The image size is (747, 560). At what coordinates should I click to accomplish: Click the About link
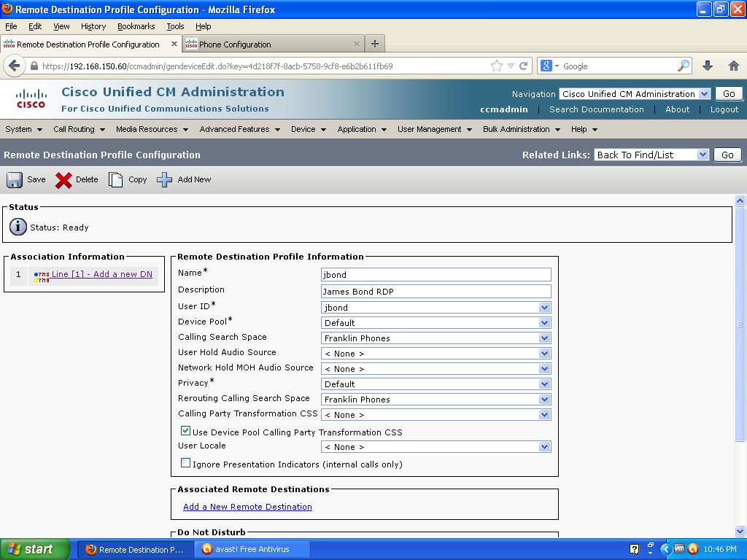pos(678,109)
